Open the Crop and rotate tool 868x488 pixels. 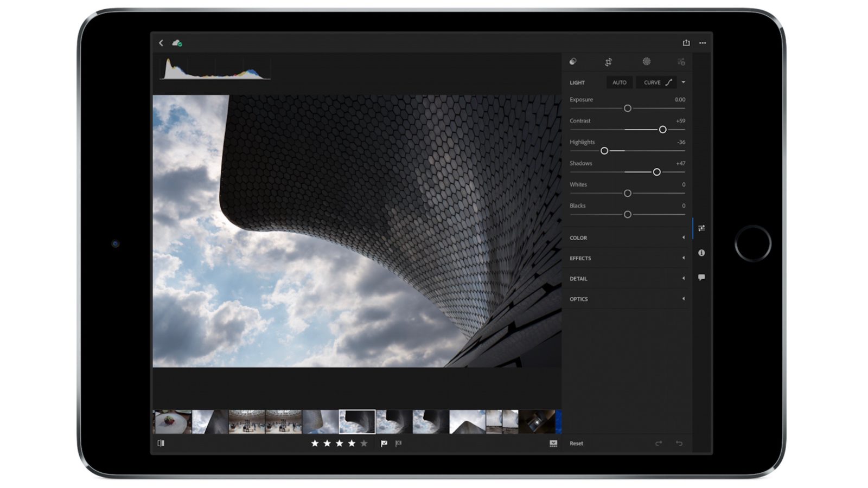coord(608,62)
